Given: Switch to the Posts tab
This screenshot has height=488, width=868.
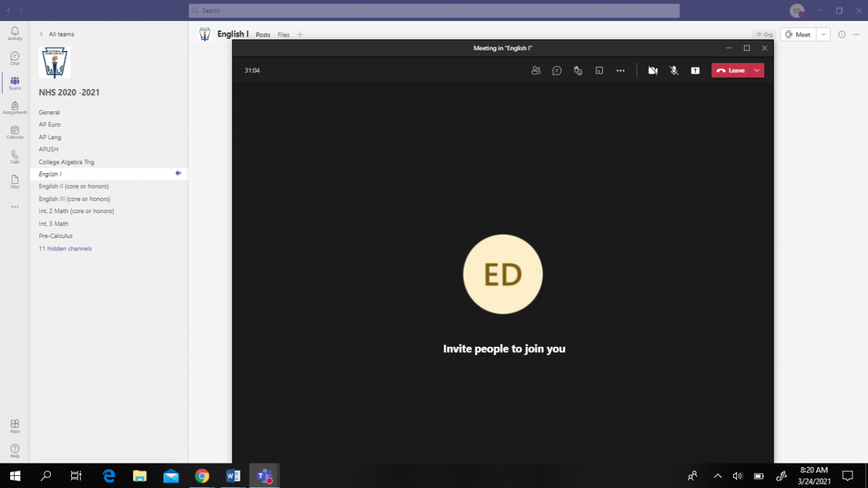Looking at the screenshot, I should [263, 35].
